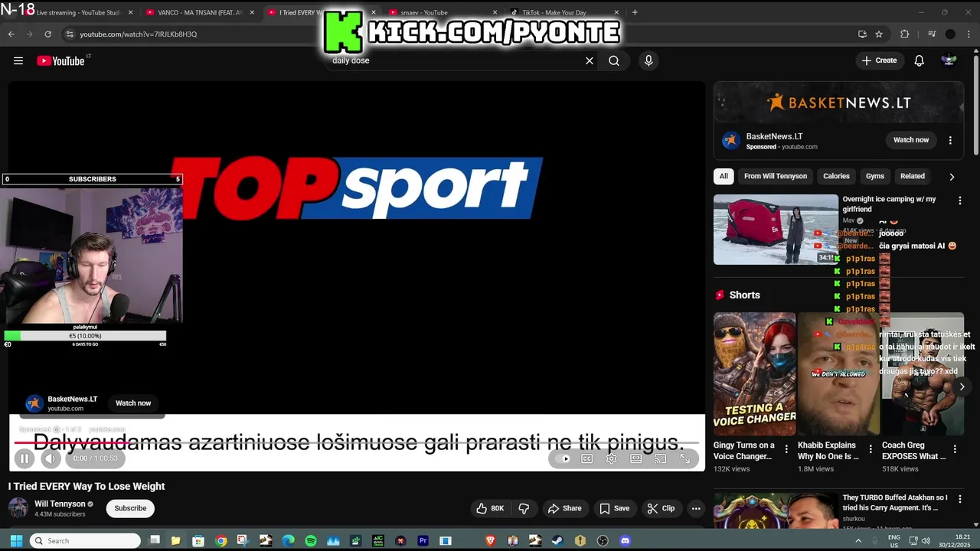
Task: Click Watch now on in-player BasketNews ad
Action: click(133, 403)
